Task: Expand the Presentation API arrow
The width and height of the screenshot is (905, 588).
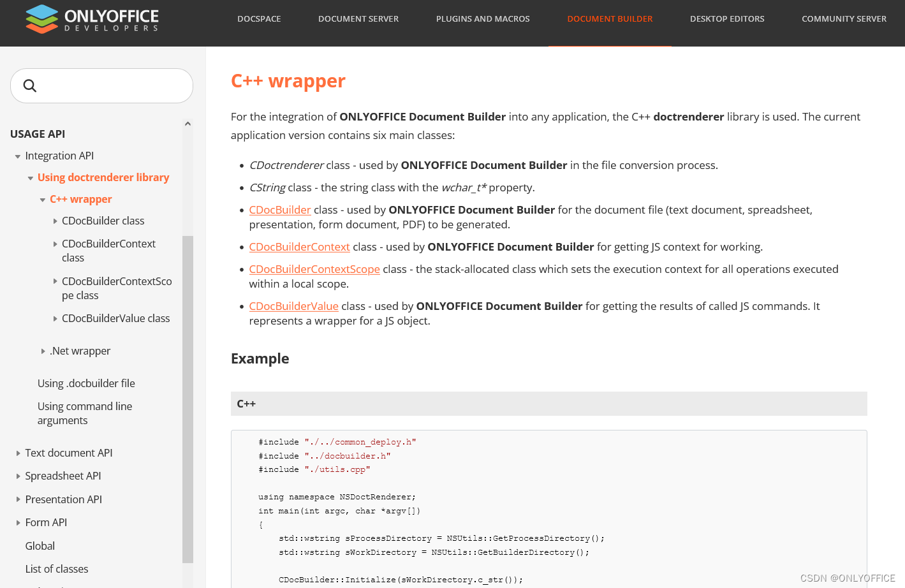Action: point(18,499)
